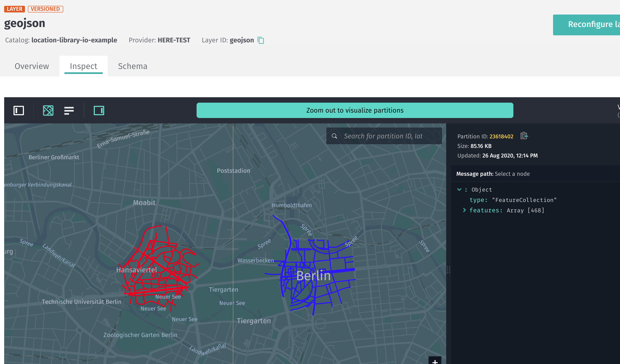This screenshot has width=620, height=364.
Task: Click the magnifier icon in the partition search bar
Action: pos(335,136)
